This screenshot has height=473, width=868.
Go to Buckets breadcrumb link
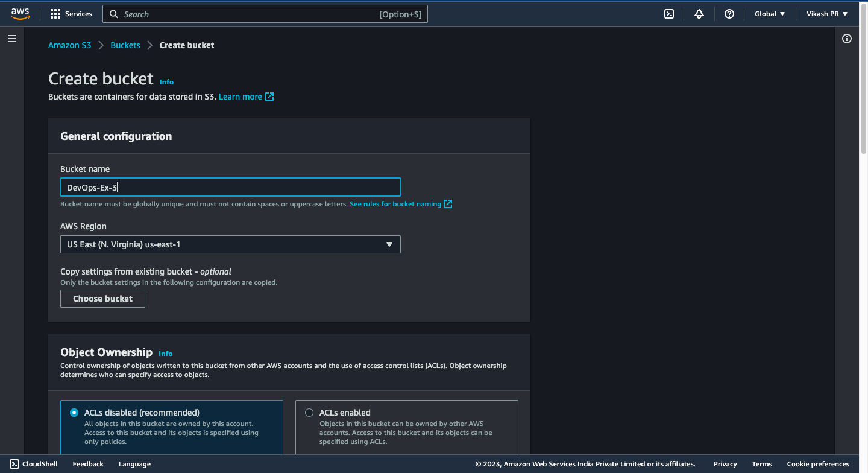125,45
